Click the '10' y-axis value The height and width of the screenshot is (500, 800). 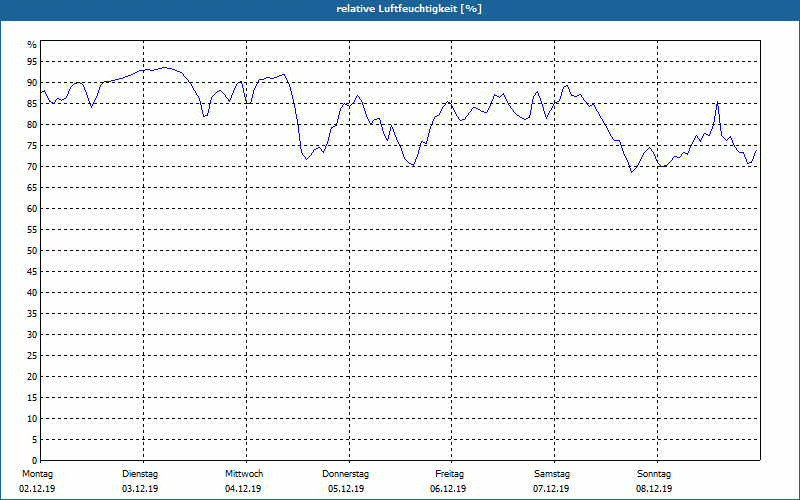[32, 418]
